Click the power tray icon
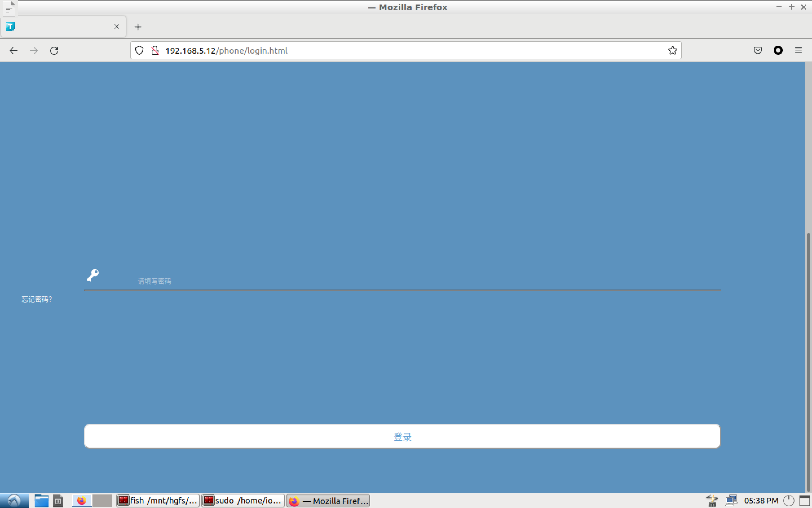812x508 pixels. 789,501
